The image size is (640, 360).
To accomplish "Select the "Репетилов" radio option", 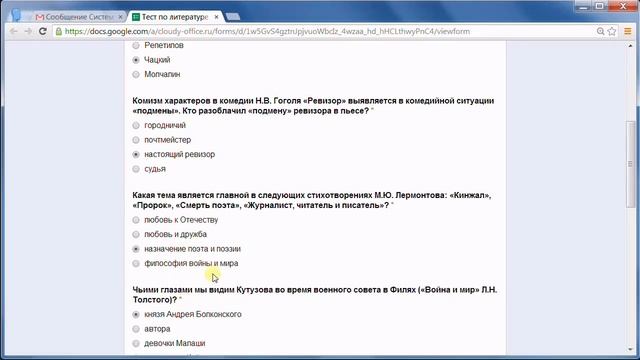I will click(136, 45).
